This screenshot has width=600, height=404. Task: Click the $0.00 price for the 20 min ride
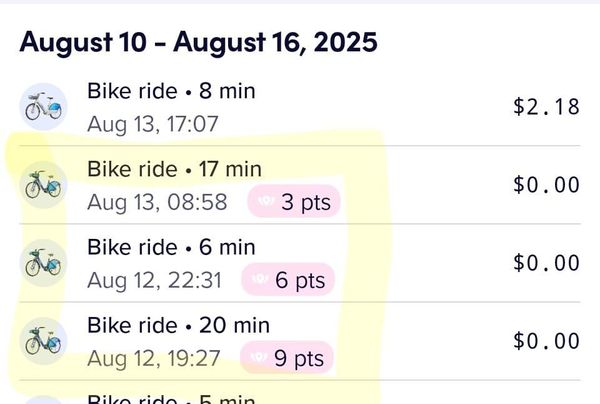tap(546, 340)
